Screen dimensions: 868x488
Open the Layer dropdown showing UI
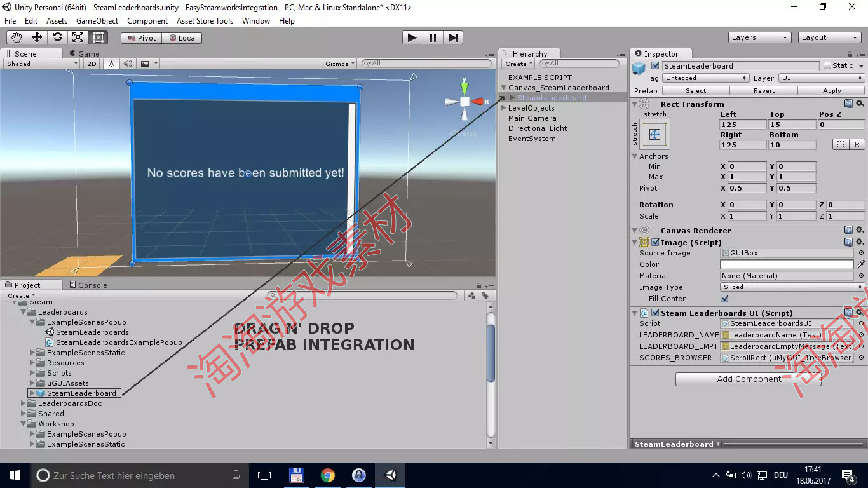(x=822, y=78)
